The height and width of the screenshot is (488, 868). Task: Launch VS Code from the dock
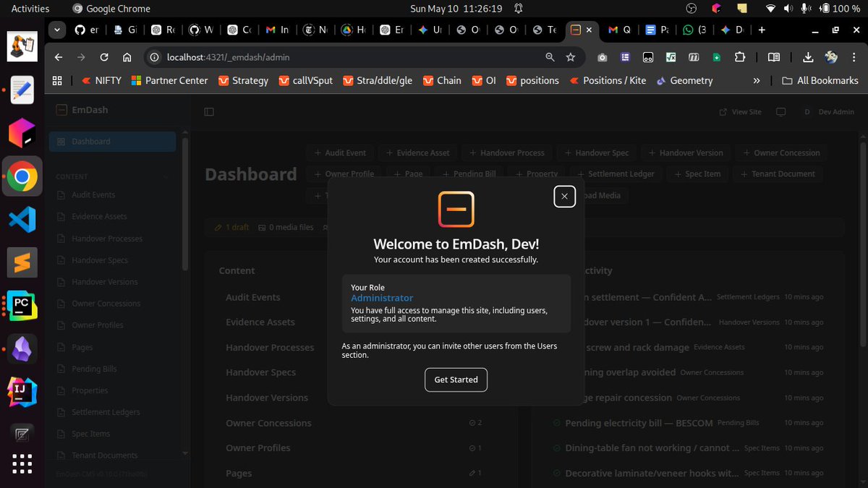[x=22, y=219]
